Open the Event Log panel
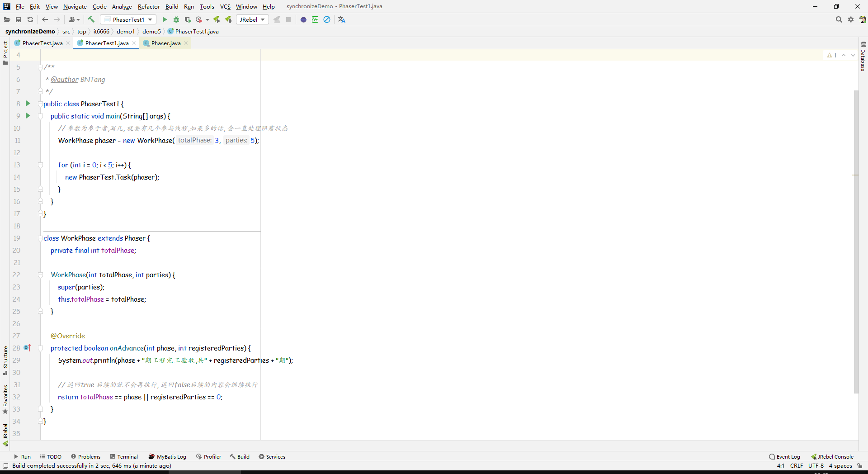The image size is (868, 474). (784, 457)
